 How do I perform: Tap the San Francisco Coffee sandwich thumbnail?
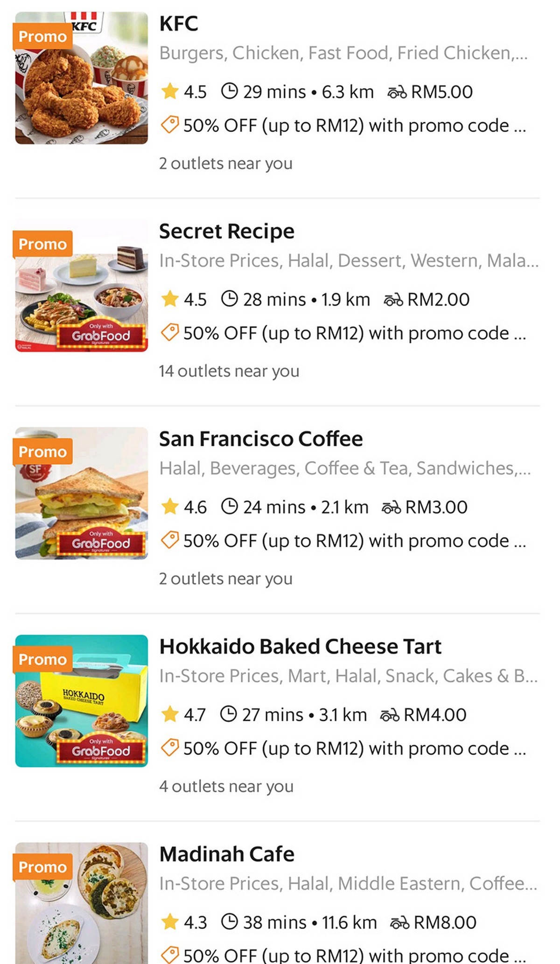82,493
